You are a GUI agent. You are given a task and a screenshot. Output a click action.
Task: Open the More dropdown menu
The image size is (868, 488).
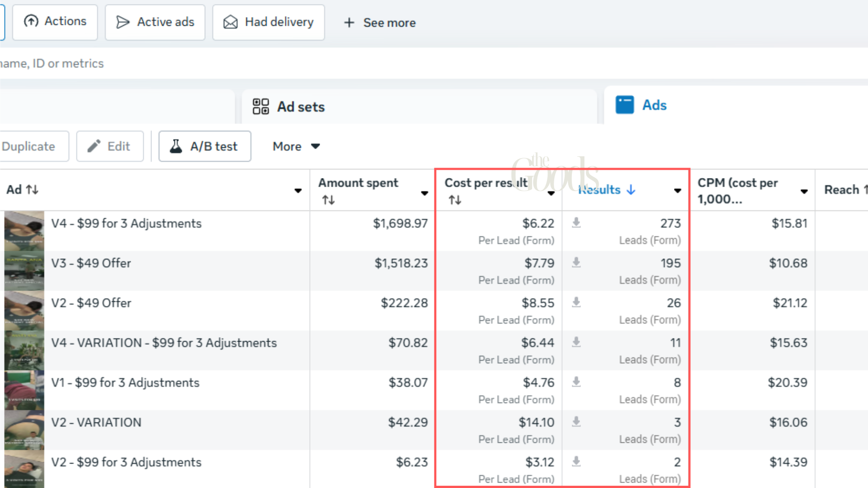coord(296,146)
